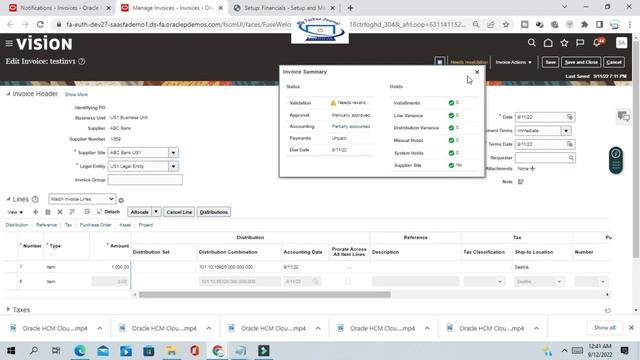Screen dimensions: 640x360
Task: Click the search magnifier in Vision header
Action: [x=531, y=42]
